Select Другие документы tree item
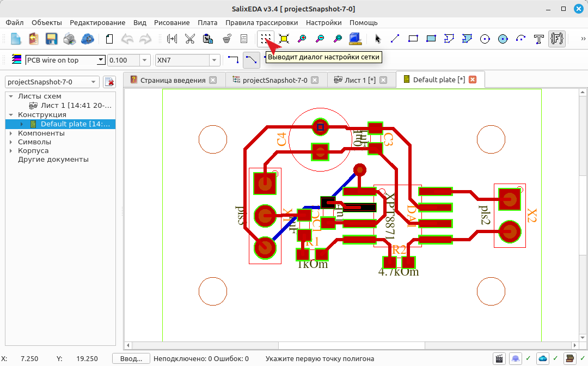Image resolution: width=588 pixels, height=366 pixels. tap(53, 160)
